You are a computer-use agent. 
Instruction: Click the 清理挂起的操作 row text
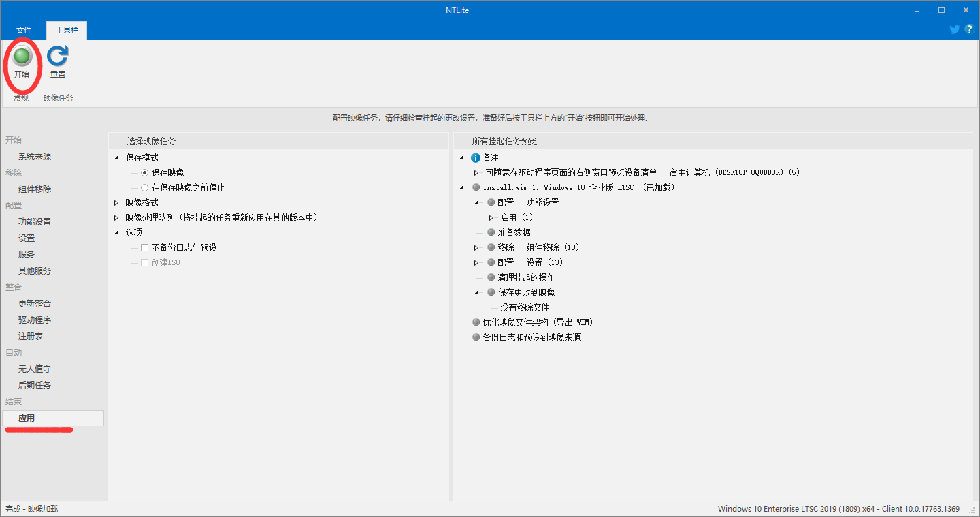click(526, 277)
